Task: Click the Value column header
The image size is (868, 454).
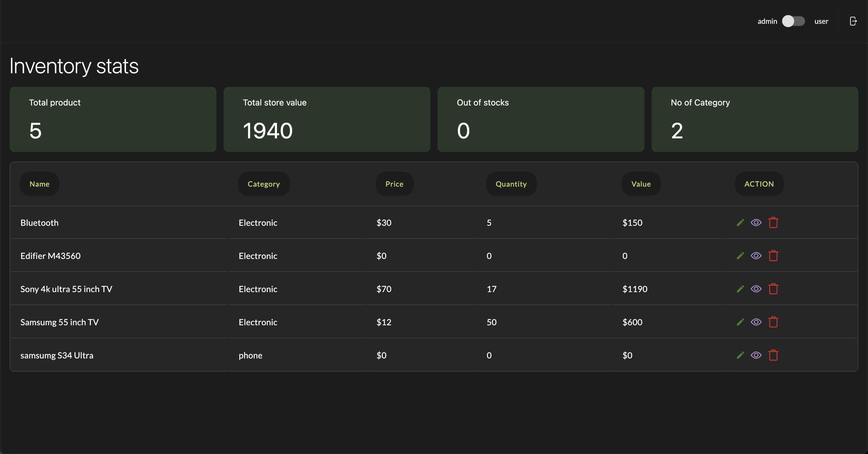Action: tap(640, 184)
